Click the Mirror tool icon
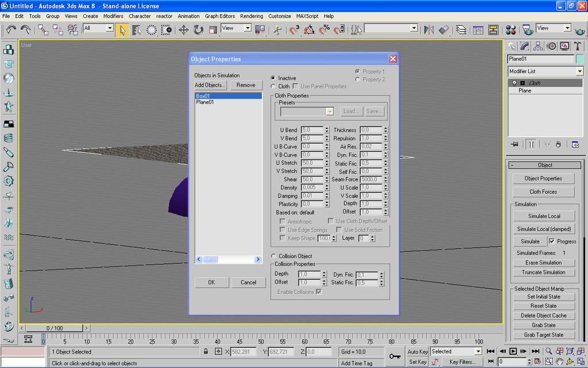The width and height of the screenshot is (588, 368). click(428, 30)
